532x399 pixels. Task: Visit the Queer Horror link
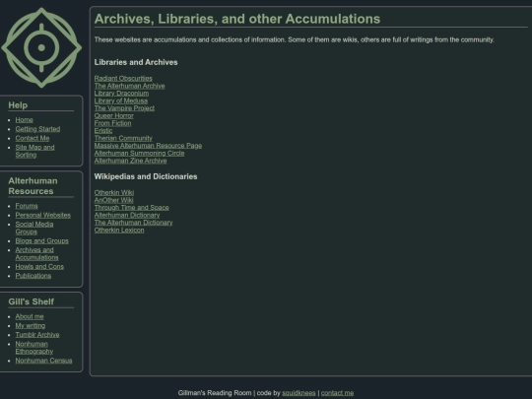click(113, 115)
